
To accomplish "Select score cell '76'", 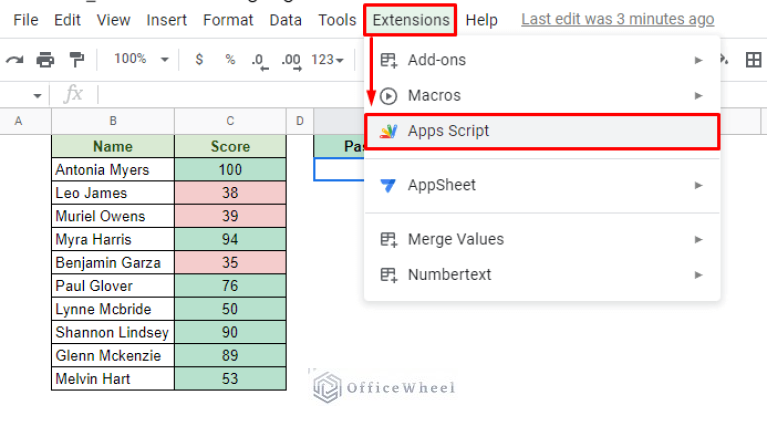I will coord(230,286).
